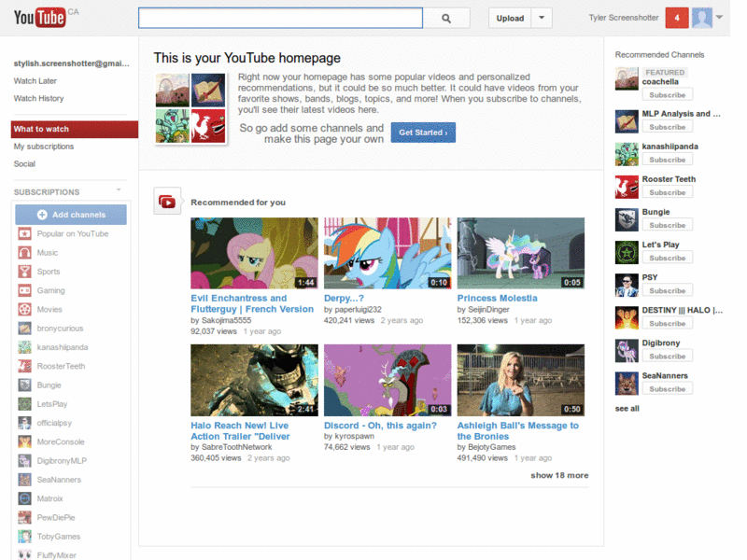Open My subscriptions in sidebar
The width and height of the screenshot is (747, 560).
click(44, 147)
